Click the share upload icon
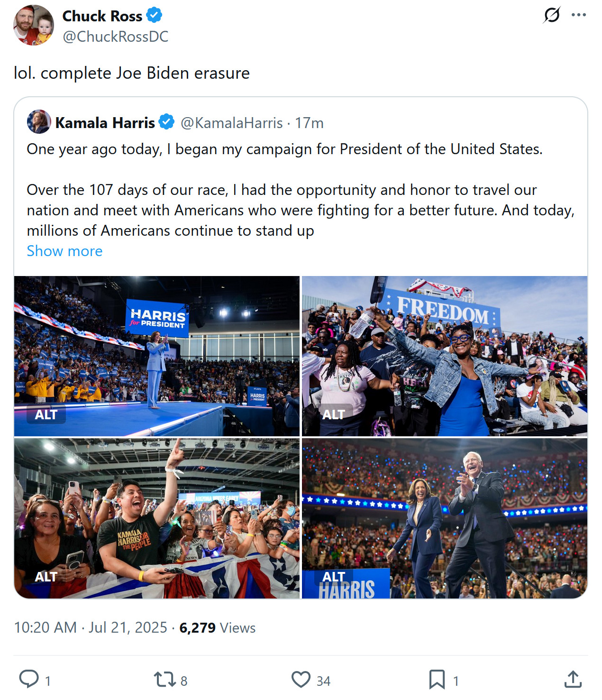The width and height of the screenshot is (602, 700). pos(573,680)
